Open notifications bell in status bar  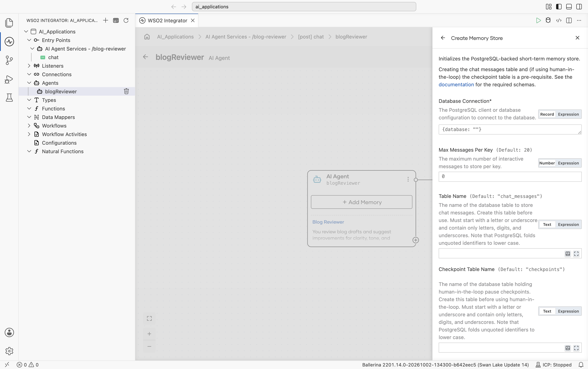tap(581, 365)
